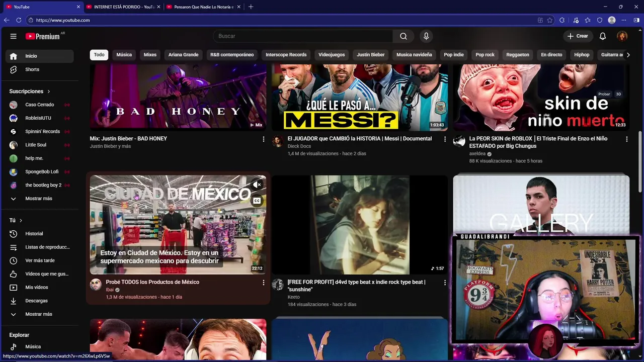Viewport: 644px width, 362px height.
Task: Open Ver más tarde list
Action: 39,260
